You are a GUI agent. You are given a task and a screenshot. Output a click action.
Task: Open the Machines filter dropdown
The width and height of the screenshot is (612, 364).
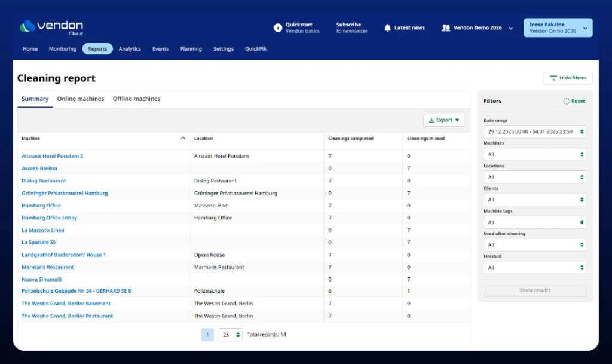534,155
